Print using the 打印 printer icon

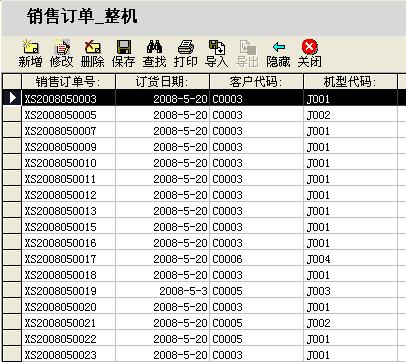pyautogui.click(x=186, y=53)
